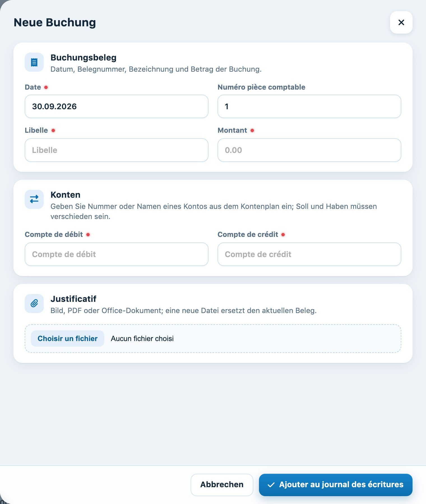The width and height of the screenshot is (426, 504).
Task: Submit via Ajouter au journal des écritures
Action: (x=336, y=485)
